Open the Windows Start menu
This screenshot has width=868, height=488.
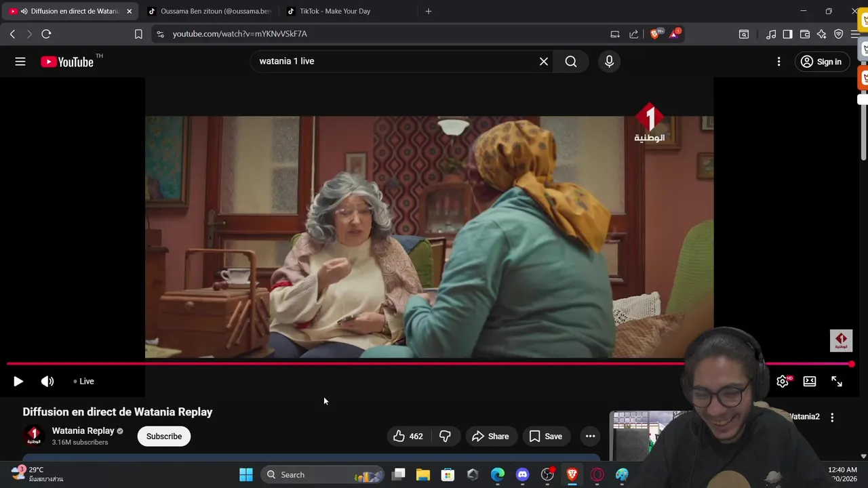click(x=246, y=474)
